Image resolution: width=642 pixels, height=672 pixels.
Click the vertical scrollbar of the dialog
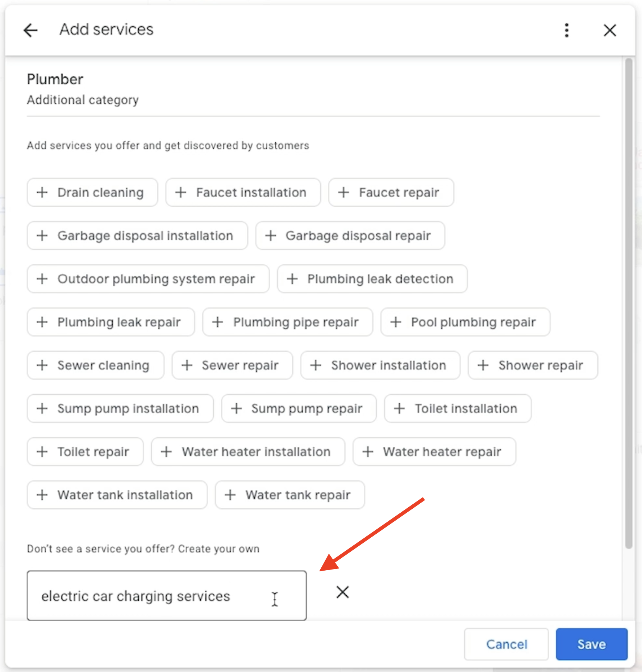point(629,304)
